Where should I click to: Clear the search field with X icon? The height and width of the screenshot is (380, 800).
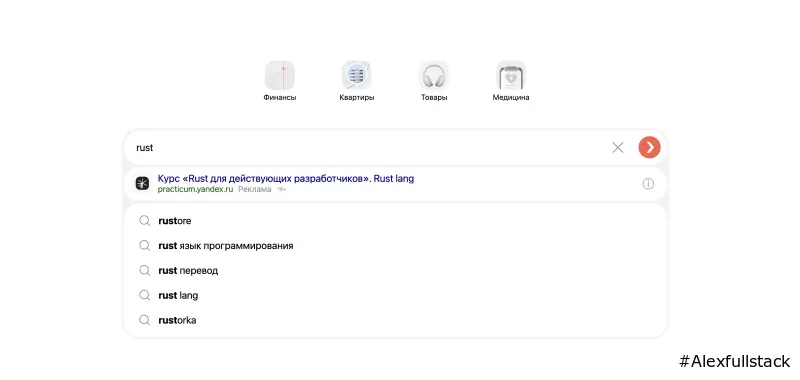[x=618, y=148]
